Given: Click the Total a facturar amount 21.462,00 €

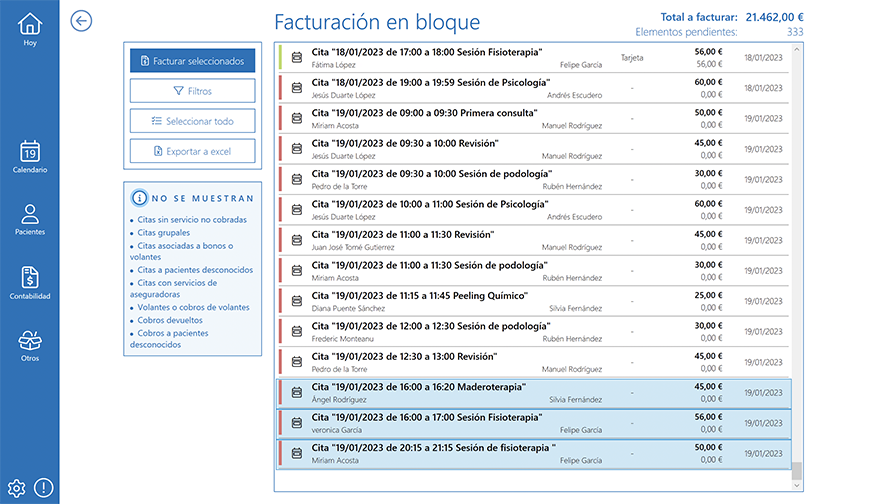Looking at the screenshot, I should tap(774, 17).
